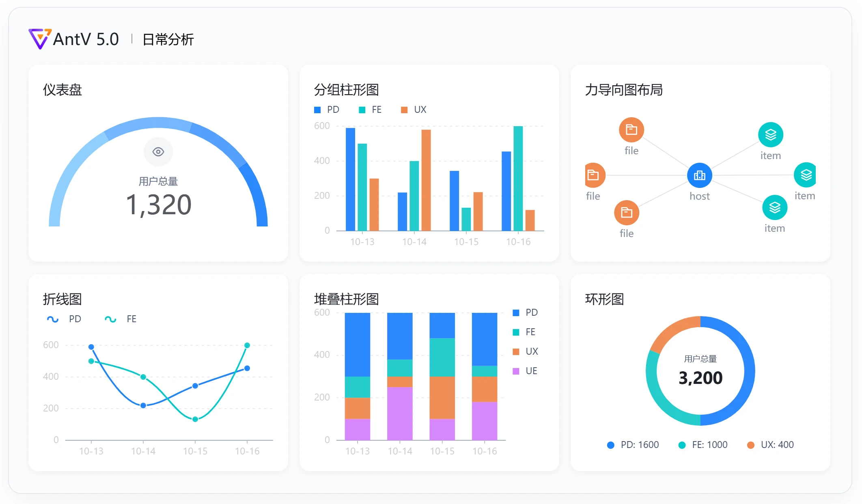Click the leftmost file node icon
Screen dimensions: 862x504
pyautogui.click(x=594, y=175)
